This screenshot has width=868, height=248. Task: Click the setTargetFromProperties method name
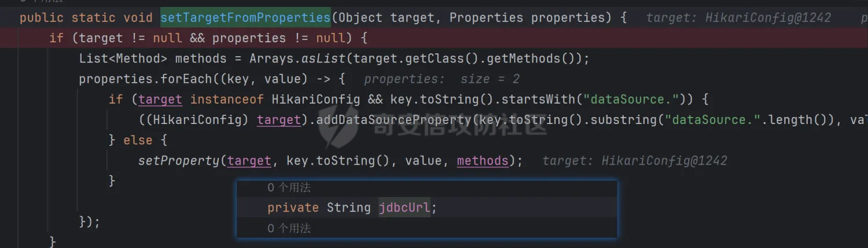(x=245, y=17)
